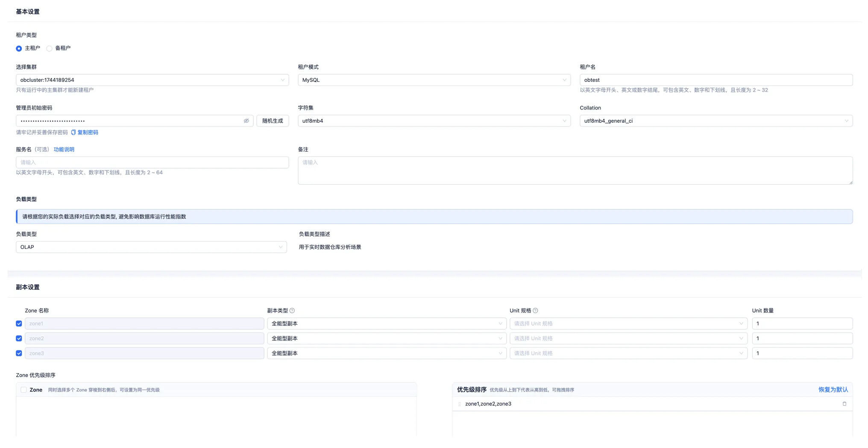Click the 恢复为默认 link
868x448 pixels.
click(x=833, y=390)
